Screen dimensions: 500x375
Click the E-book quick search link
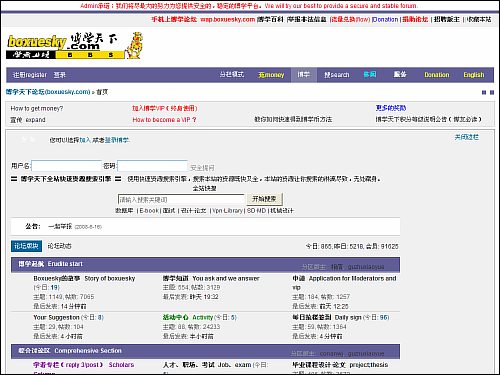click(149, 211)
